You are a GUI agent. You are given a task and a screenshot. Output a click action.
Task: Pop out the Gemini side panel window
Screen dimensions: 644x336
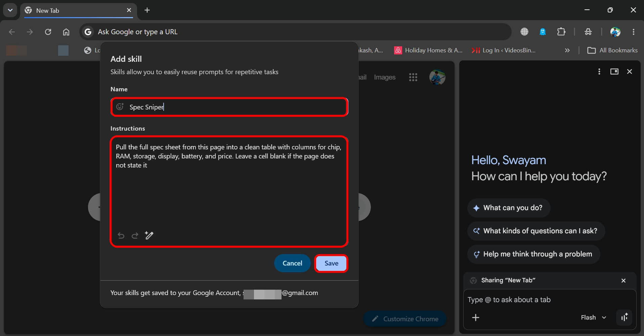[614, 71]
